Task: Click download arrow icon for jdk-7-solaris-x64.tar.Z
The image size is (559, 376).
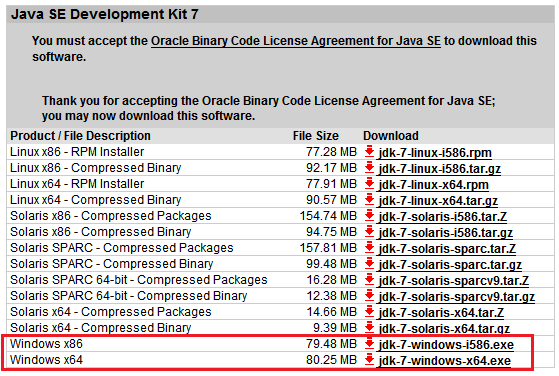Action: click(369, 312)
